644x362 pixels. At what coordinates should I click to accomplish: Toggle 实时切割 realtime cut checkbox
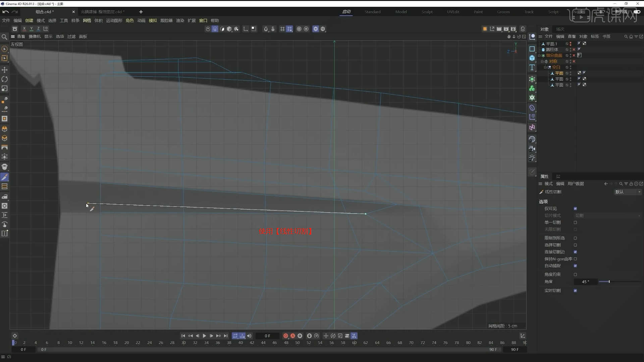(x=575, y=291)
